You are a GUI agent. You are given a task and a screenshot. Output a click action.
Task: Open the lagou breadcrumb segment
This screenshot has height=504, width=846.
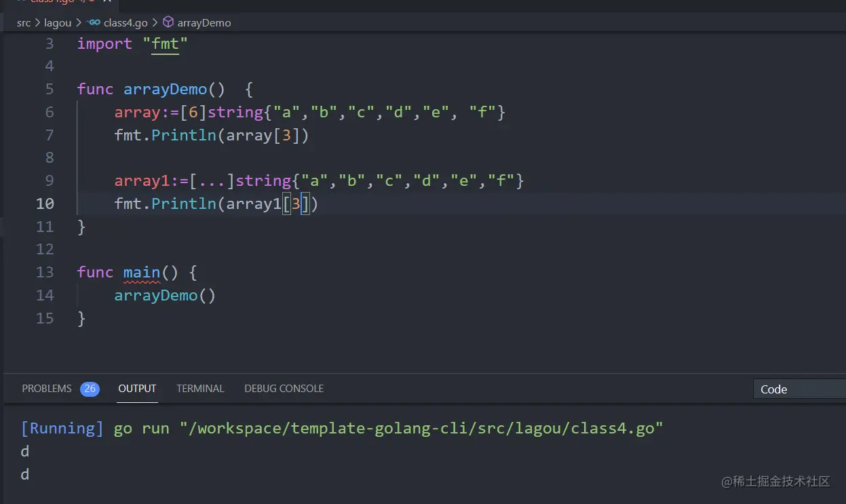click(58, 22)
